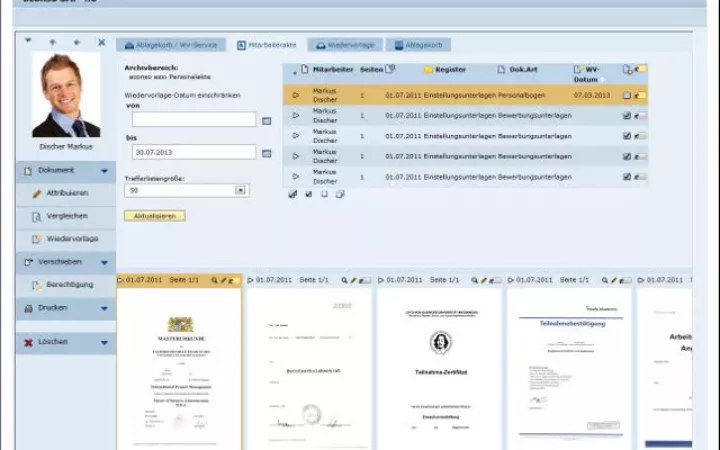This screenshot has height=450, width=720.
Task: Uncheck the first Bewerbungsunterlagen row checkbox
Action: [627, 116]
